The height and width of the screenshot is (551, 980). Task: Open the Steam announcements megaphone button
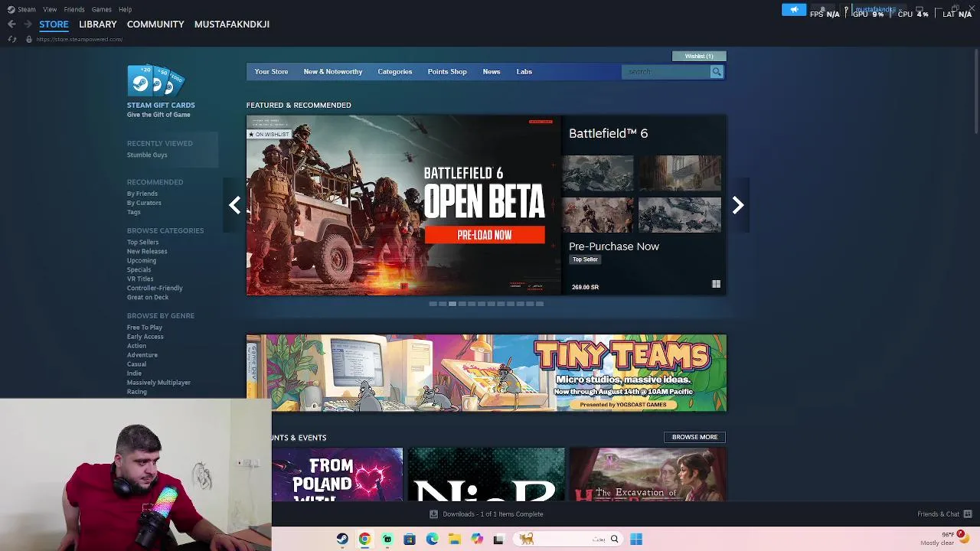[794, 10]
